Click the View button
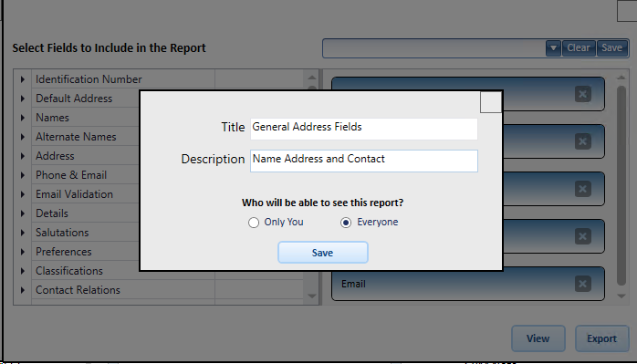 click(538, 338)
